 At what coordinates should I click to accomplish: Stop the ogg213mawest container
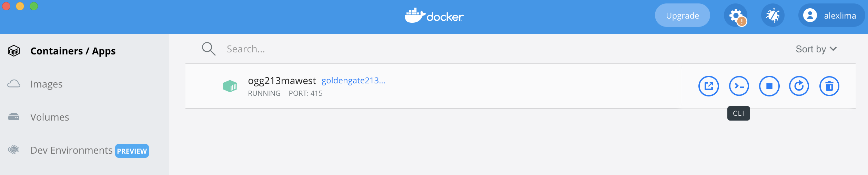click(x=769, y=86)
